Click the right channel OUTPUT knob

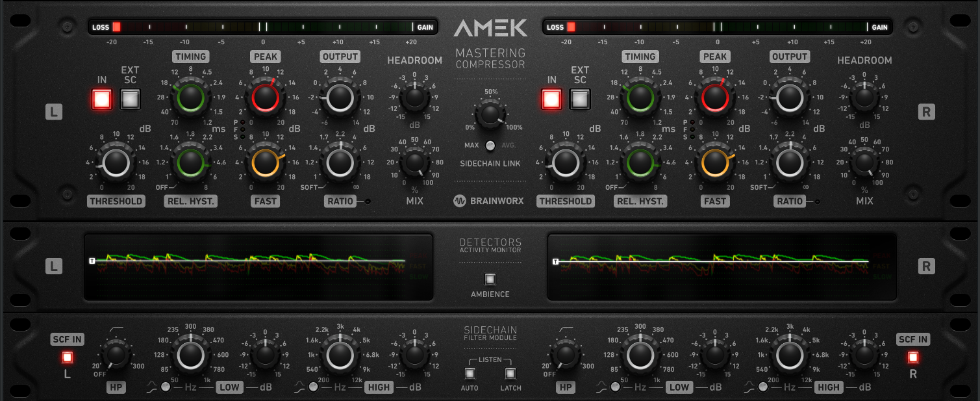(790, 98)
